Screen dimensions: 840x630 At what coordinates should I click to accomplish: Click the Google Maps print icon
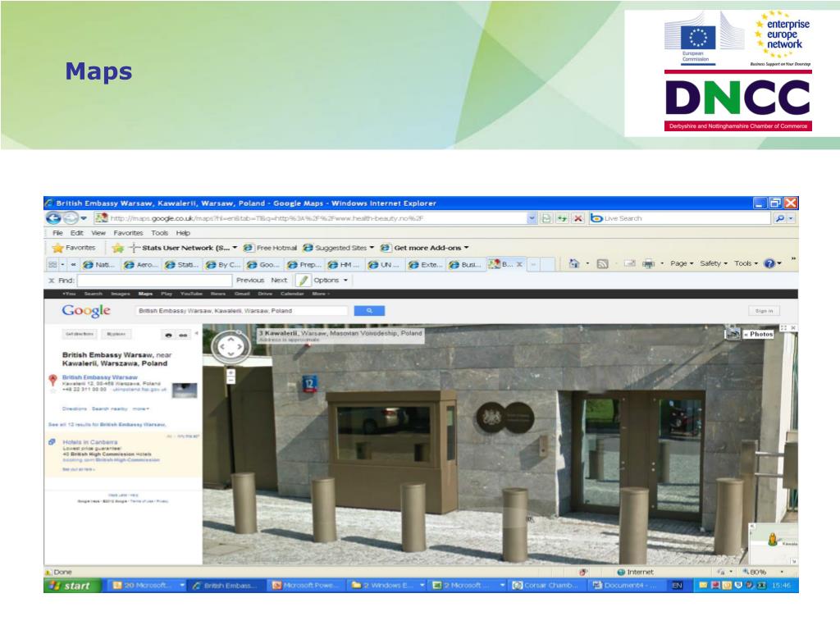pyautogui.click(x=169, y=335)
